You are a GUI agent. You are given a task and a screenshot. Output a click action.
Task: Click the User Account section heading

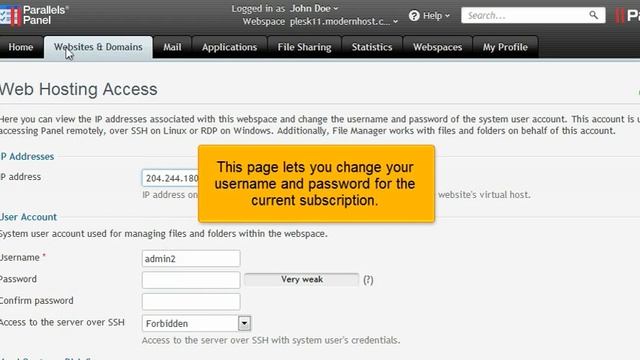pos(28,217)
